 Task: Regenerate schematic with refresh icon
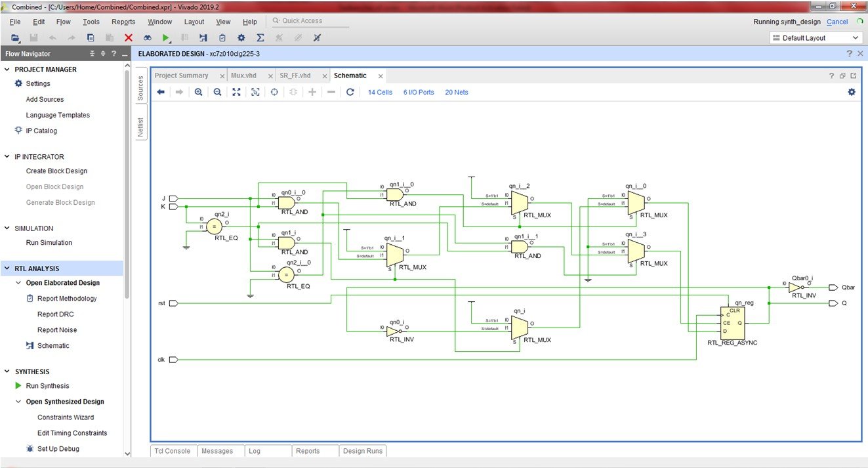tap(350, 92)
